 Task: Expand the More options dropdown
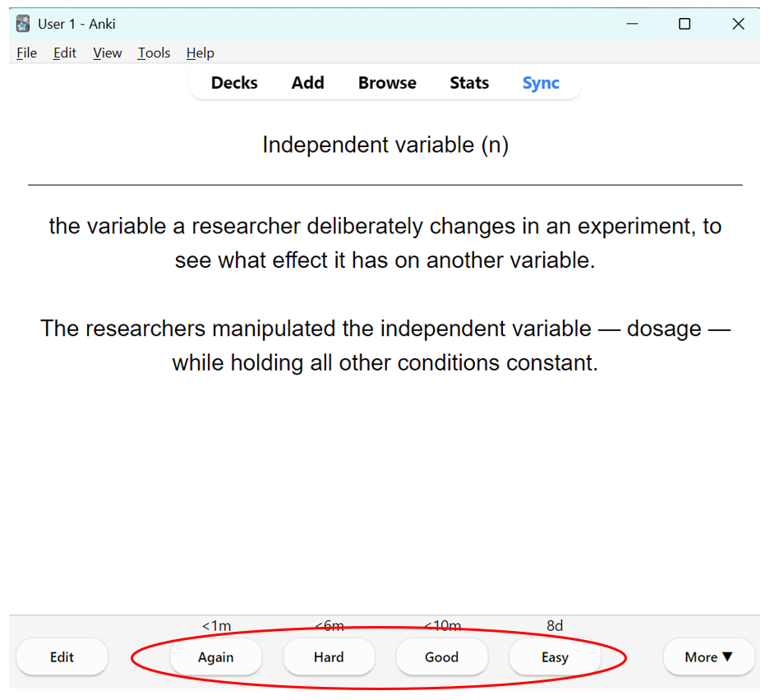[708, 656]
